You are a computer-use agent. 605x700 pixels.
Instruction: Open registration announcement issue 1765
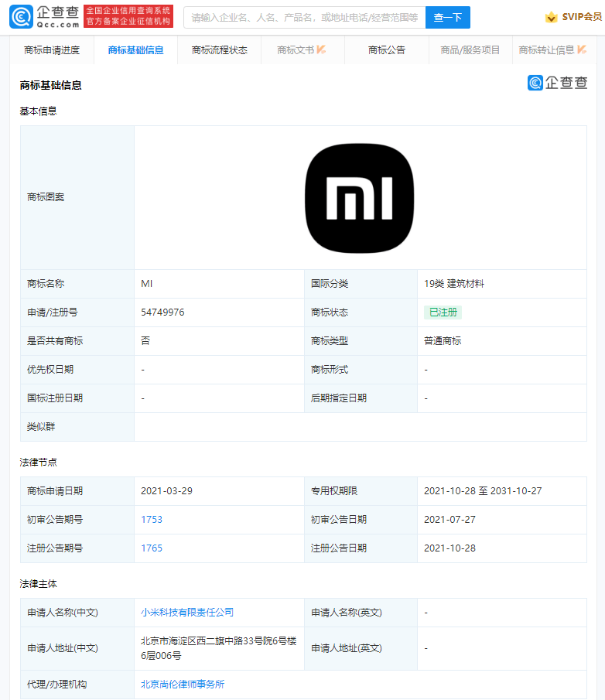tap(152, 548)
